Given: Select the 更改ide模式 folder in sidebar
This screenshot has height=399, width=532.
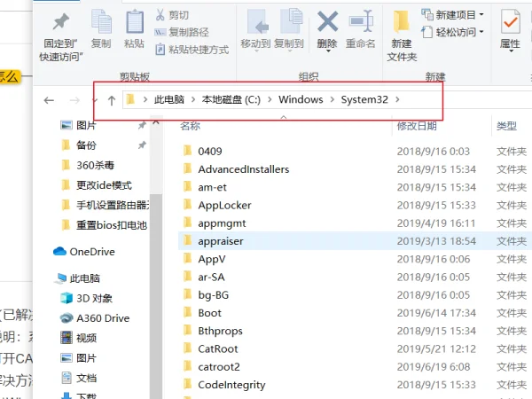Looking at the screenshot, I should 103,185.
